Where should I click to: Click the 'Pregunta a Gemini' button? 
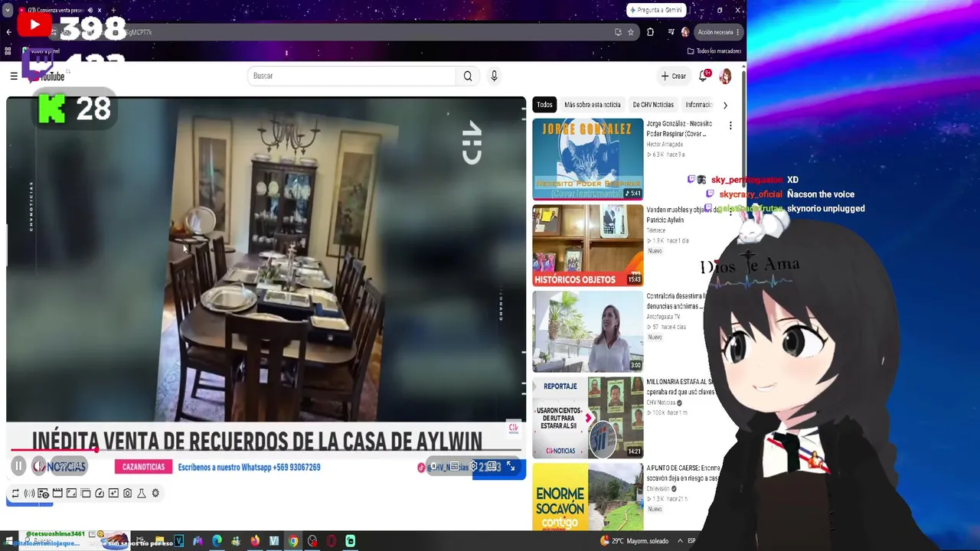656,10
